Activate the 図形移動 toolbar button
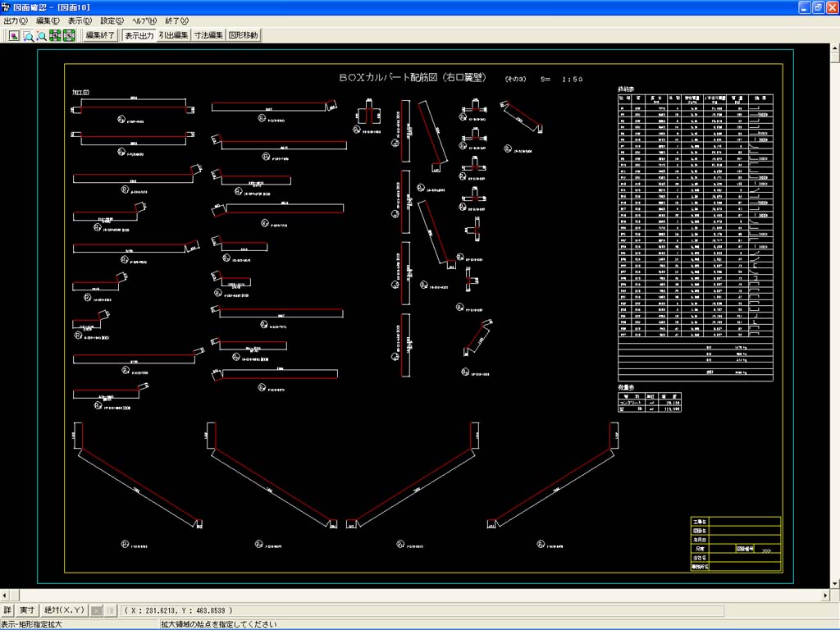840x630 pixels. [x=243, y=35]
